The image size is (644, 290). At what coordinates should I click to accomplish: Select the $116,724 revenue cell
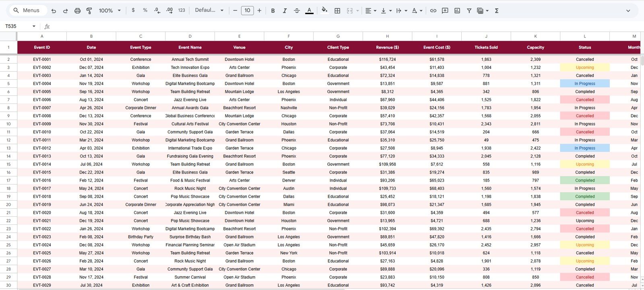click(x=387, y=60)
